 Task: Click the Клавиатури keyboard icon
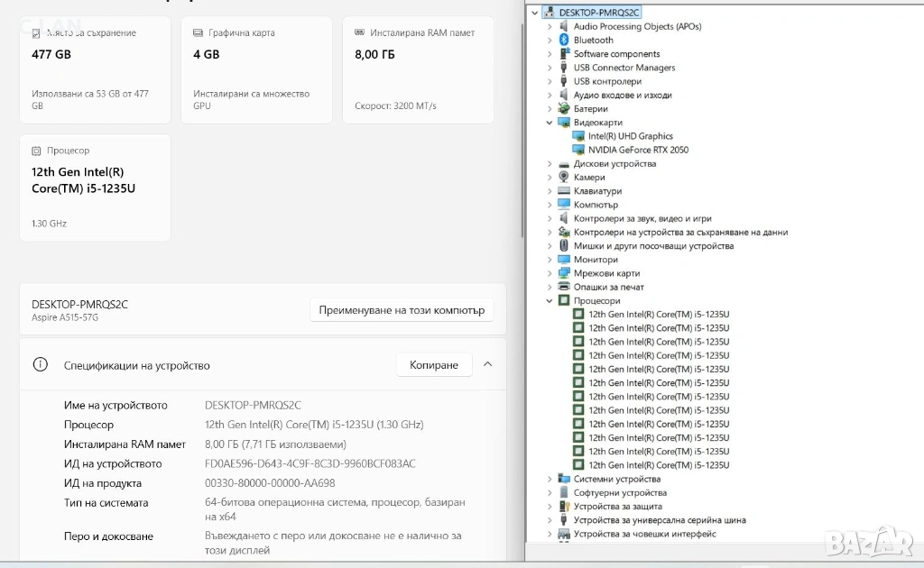[564, 191]
